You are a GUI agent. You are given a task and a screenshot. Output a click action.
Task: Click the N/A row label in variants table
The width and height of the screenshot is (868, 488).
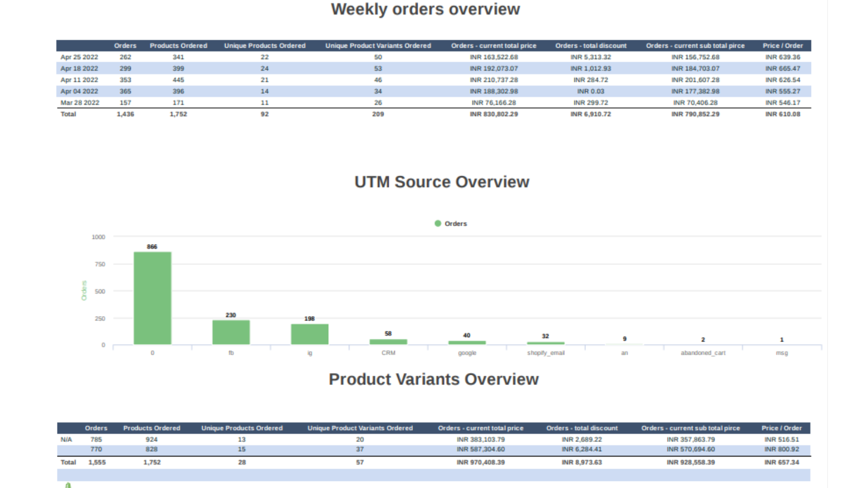pos(66,440)
